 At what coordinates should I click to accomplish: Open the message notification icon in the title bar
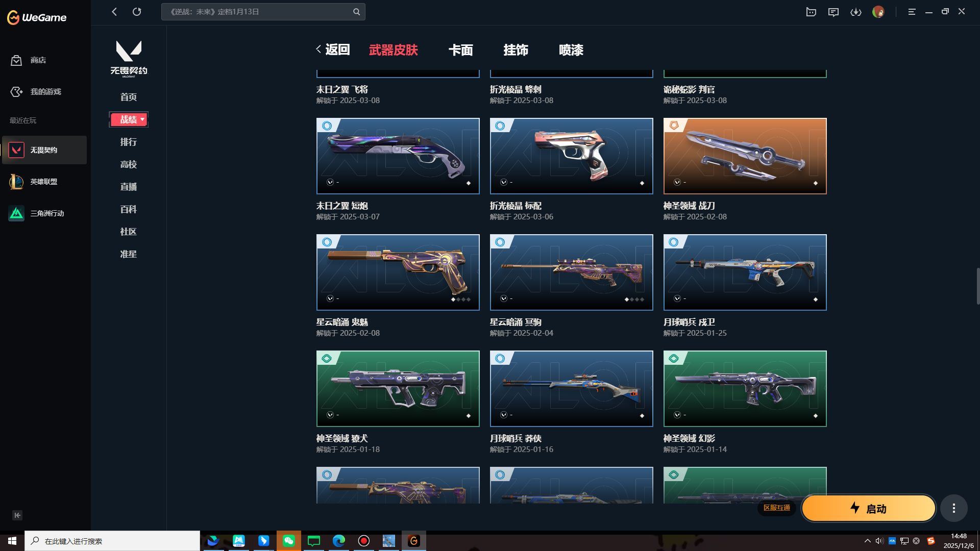pos(834,11)
